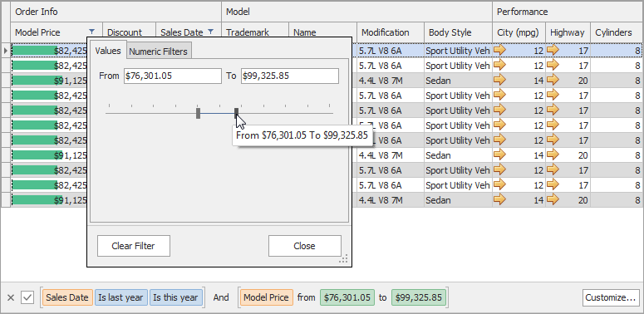This screenshot has height=314, width=644.
Task: Click the popup resize grip
Action: coord(343,258)
